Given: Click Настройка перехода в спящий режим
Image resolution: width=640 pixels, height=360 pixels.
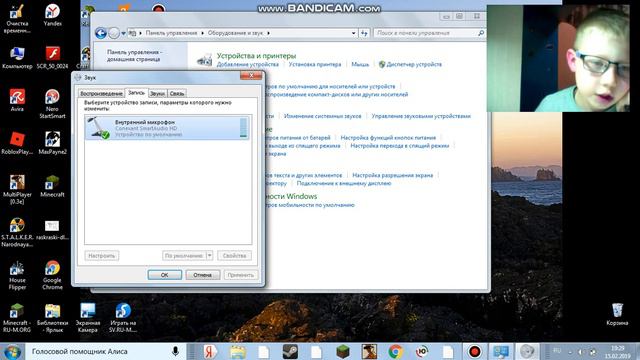Looking at the screenshot, I should (400, 146).
